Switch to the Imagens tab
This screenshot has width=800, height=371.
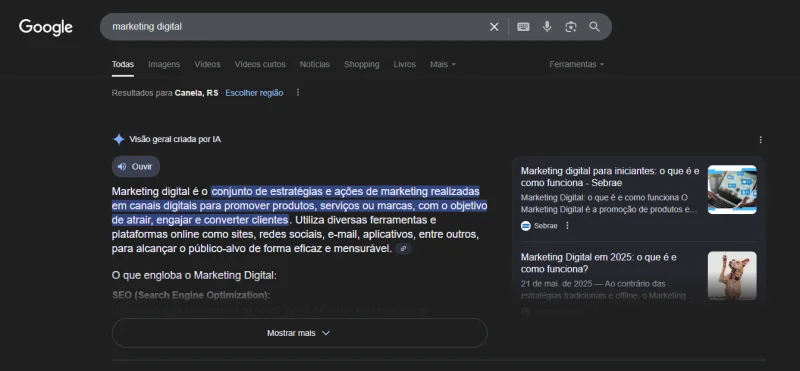click(x=164, y=64)
